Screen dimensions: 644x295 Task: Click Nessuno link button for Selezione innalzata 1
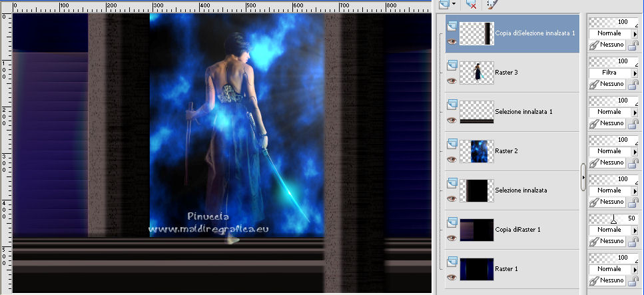607,123
